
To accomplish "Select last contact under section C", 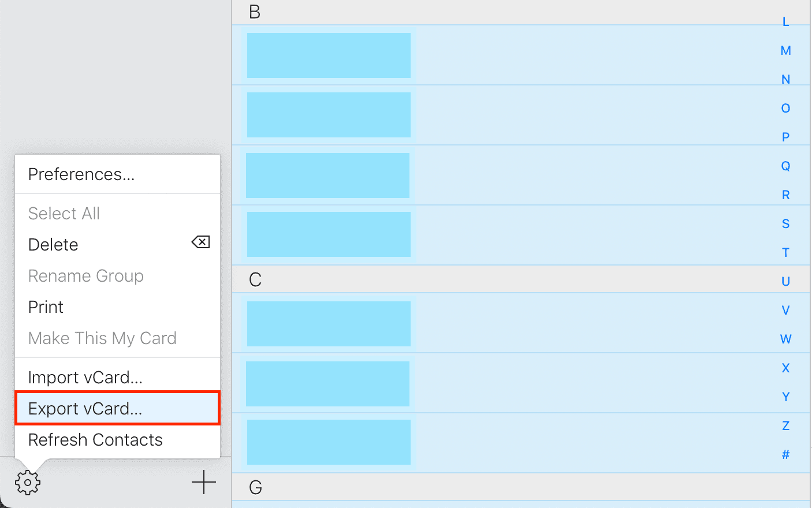I will pyautogui.click(x=521, y=443).
